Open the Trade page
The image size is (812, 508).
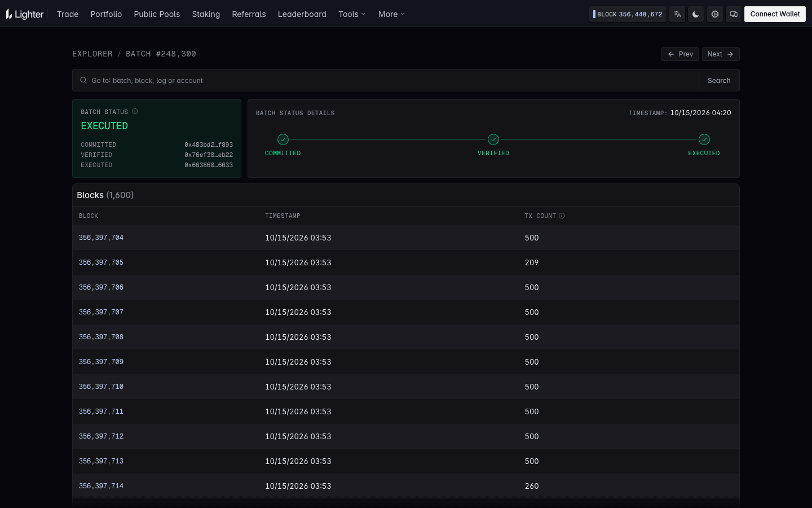(x=68, y=14)
